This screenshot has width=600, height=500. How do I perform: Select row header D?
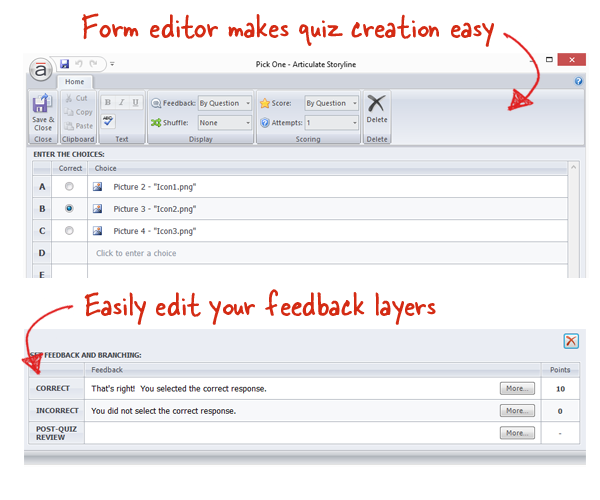(42, 253)
